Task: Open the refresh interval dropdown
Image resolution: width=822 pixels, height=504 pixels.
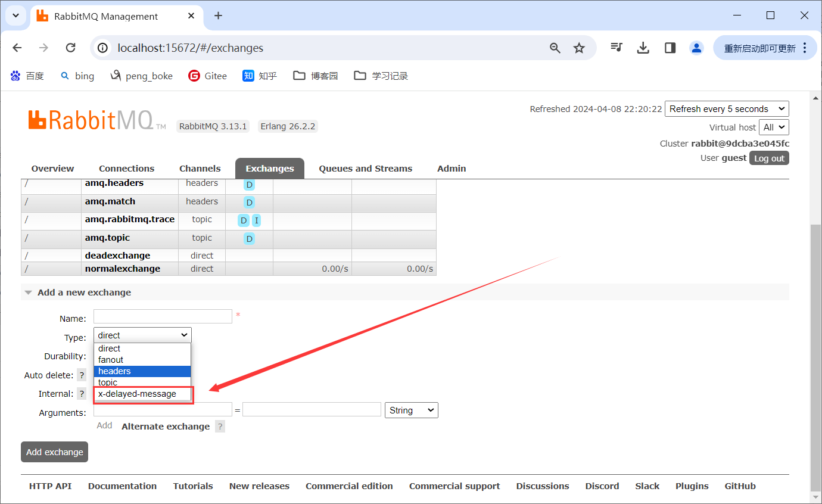Action: coord(727,109)
